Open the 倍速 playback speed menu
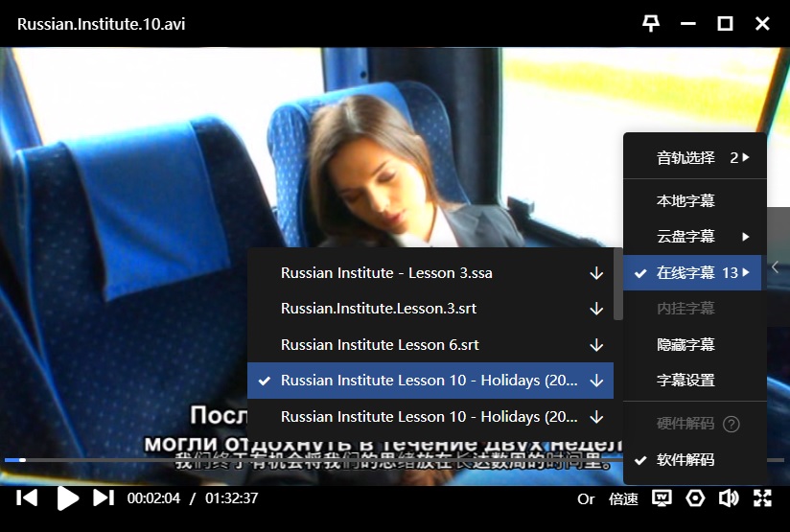790x532 pixels. coord(623,498)
